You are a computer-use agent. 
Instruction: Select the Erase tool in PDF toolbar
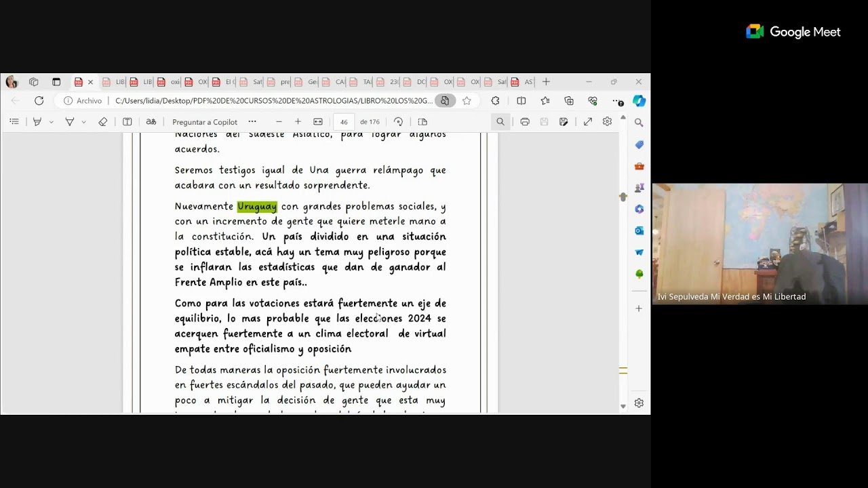[x=102, y=122]
